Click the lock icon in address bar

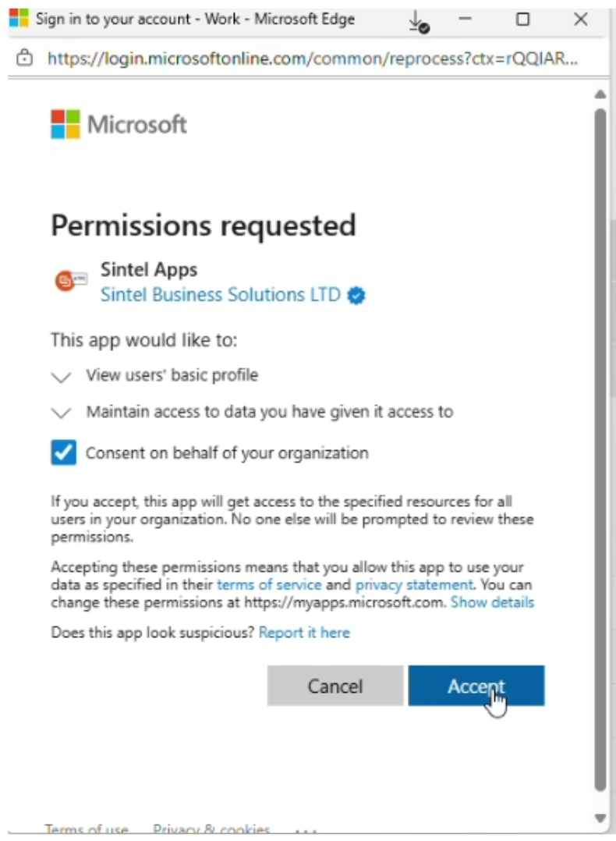25,58
